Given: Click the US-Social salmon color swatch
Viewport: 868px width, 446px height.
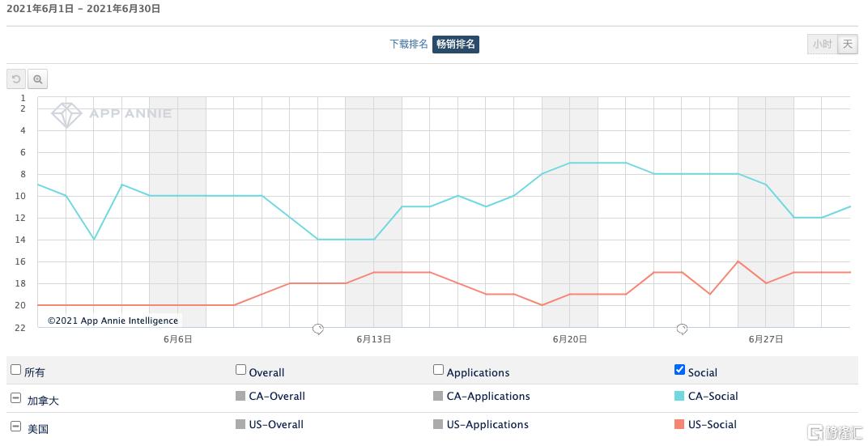Looking at the screenshot, I should click(x=679, y=425).
